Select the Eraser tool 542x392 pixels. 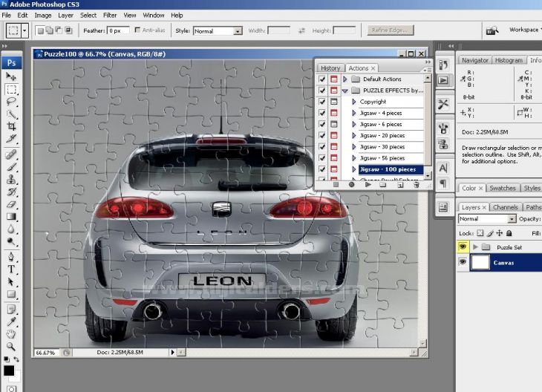pyautogui.click(x=11, y=204)
